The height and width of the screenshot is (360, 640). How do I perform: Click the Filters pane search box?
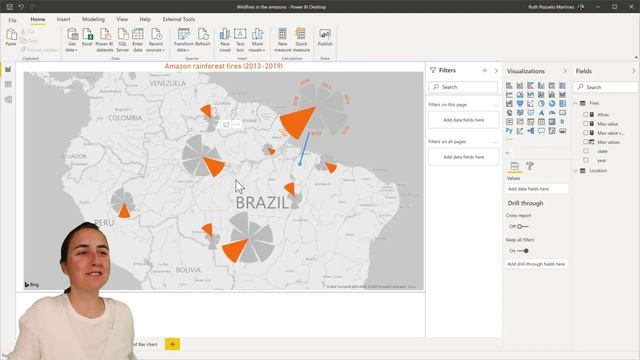[463, 87]
